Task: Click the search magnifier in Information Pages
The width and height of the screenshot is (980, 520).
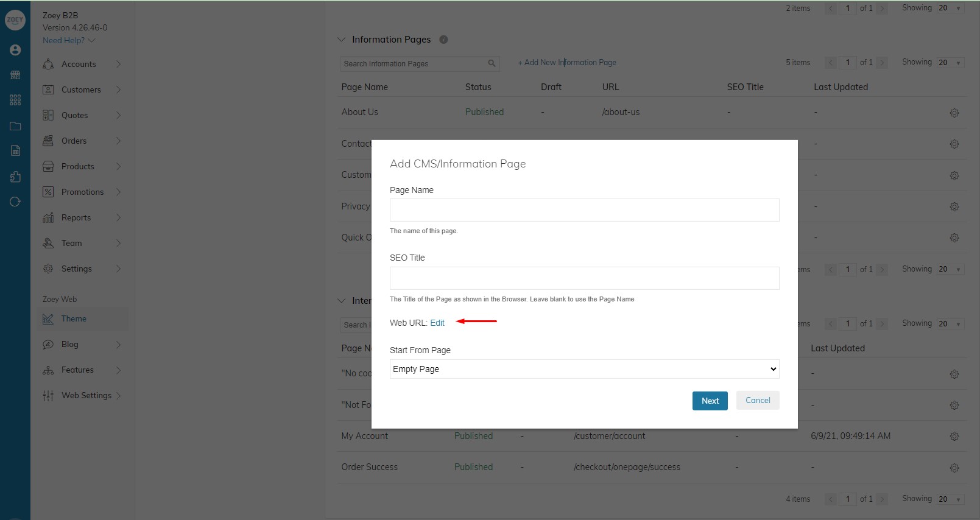Action: click(x=492, y=63)
